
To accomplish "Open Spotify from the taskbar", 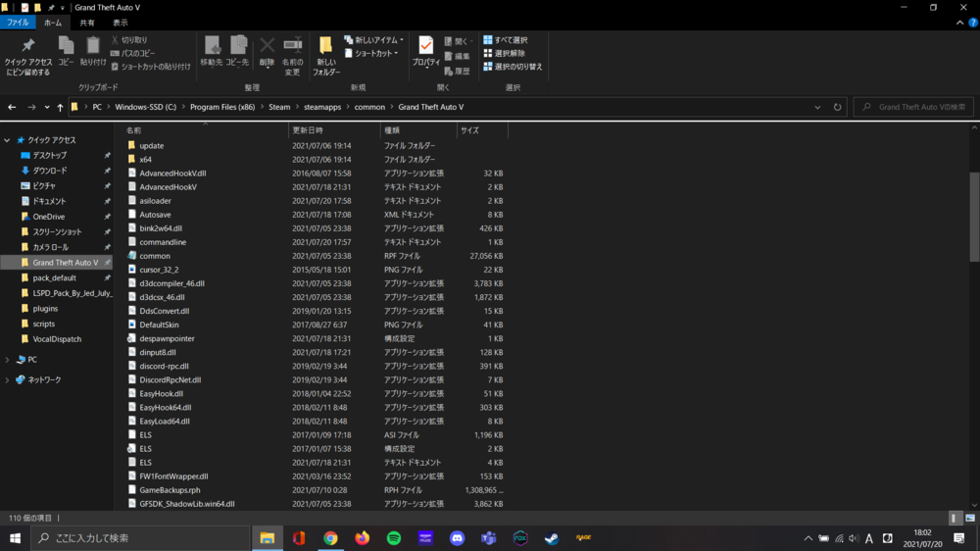I will [394, 538].
